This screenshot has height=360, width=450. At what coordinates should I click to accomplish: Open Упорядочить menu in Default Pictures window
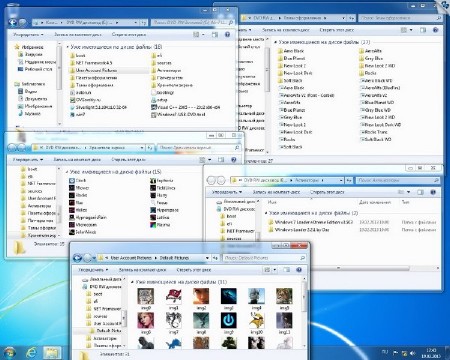pos(93,270)
